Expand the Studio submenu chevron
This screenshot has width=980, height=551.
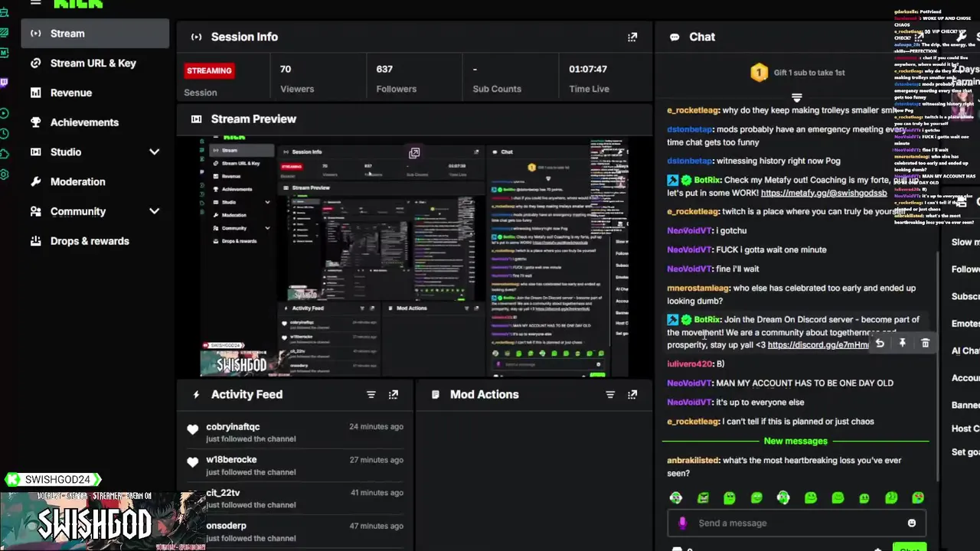click(154, 152)
